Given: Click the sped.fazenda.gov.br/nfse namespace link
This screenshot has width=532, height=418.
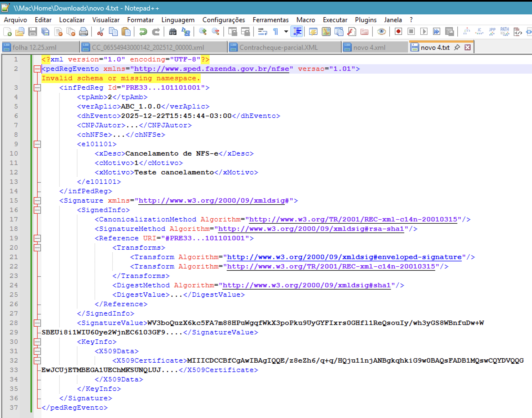Looking at the screenshot, I should 212,69.
